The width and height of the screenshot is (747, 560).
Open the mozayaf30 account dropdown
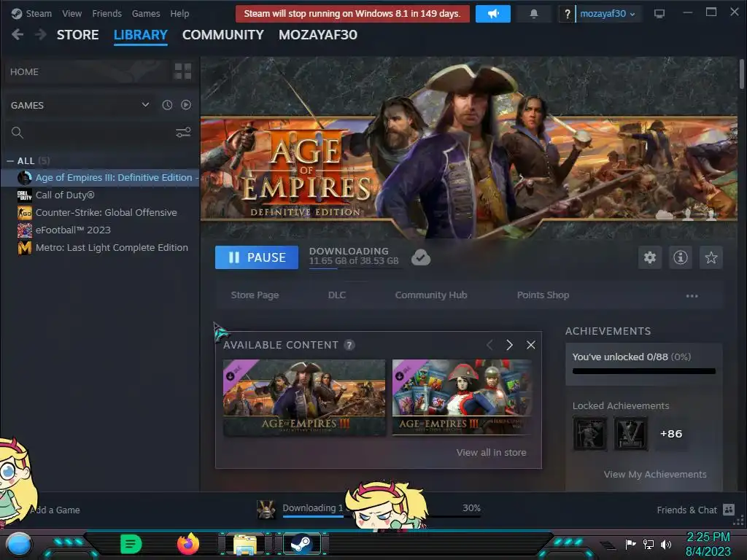pos(607,14)
